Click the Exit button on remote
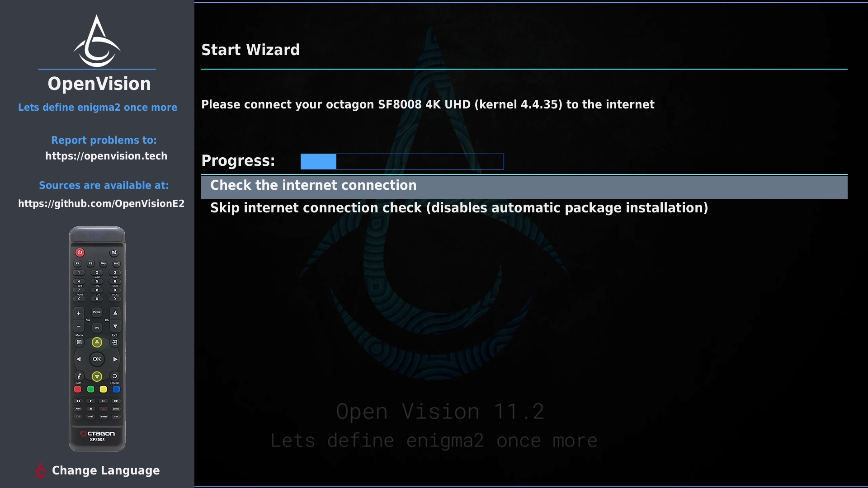Viewport: 868px width, 488px height. click(114, 342)
